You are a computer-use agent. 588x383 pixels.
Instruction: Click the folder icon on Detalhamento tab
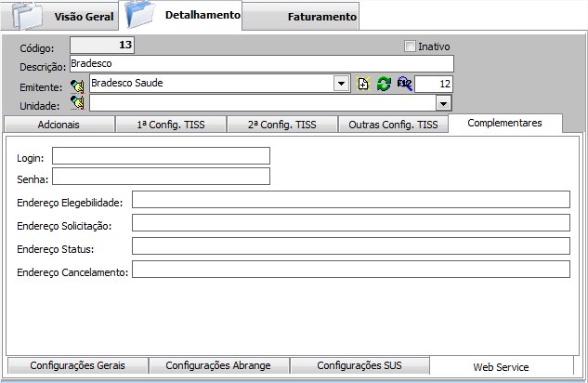click(x=139, y=15)
